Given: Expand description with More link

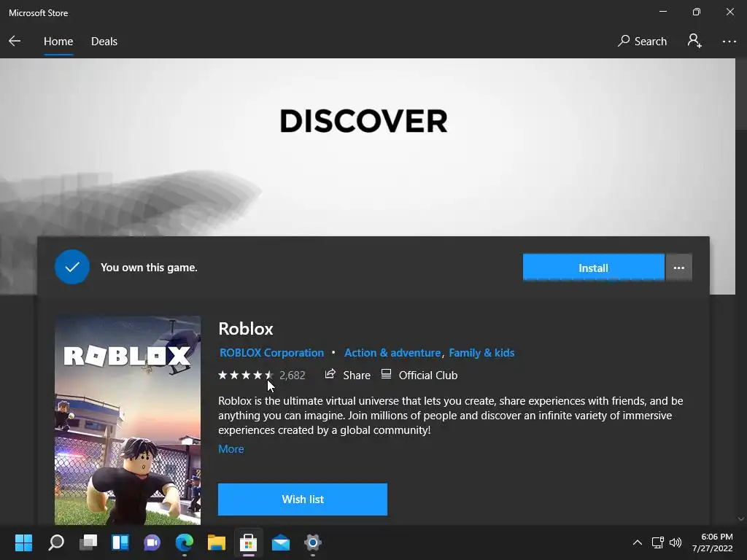Looking at the screenshot, I should click(231, 449).
